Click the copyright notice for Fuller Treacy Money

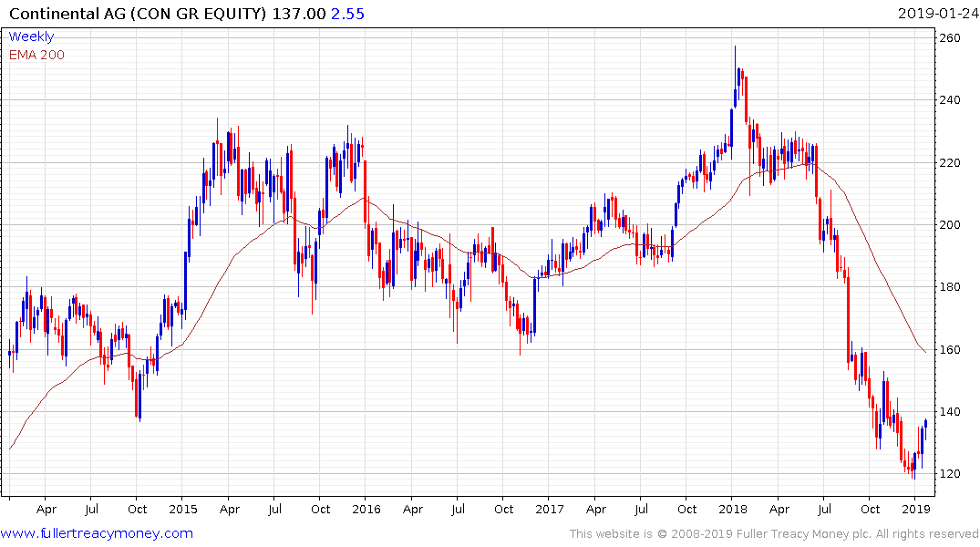[x=774, y=534]
